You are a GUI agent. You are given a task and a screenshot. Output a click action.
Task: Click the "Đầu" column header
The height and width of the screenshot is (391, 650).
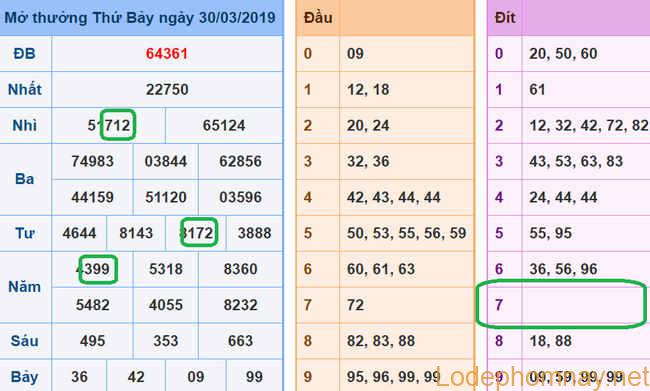coord(318,18)
